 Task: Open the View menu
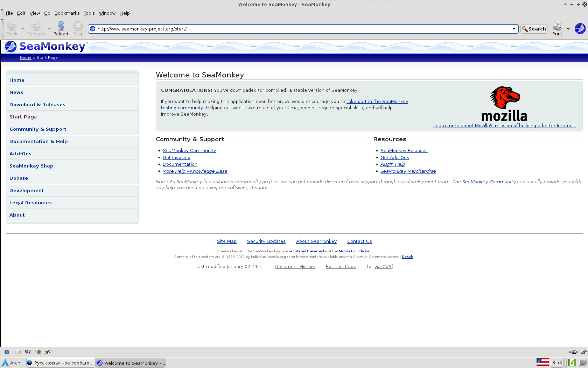click(35, 13)
